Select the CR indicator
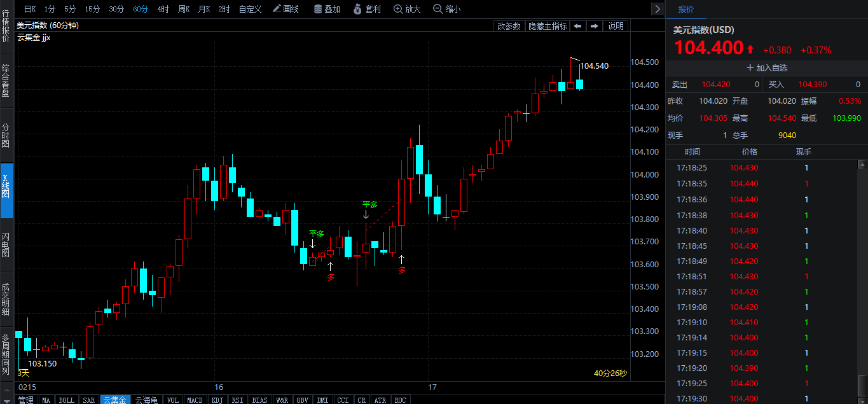 click(x=361, y=400)
